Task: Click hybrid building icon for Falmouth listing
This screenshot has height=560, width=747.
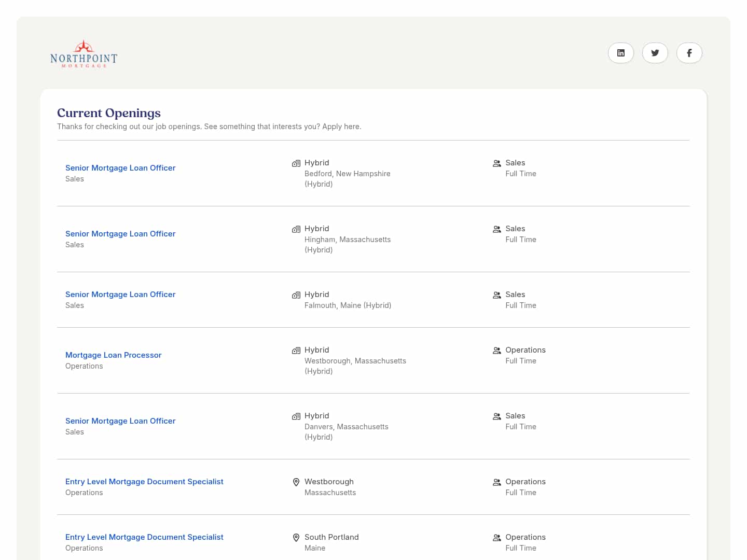Action: 296,295
